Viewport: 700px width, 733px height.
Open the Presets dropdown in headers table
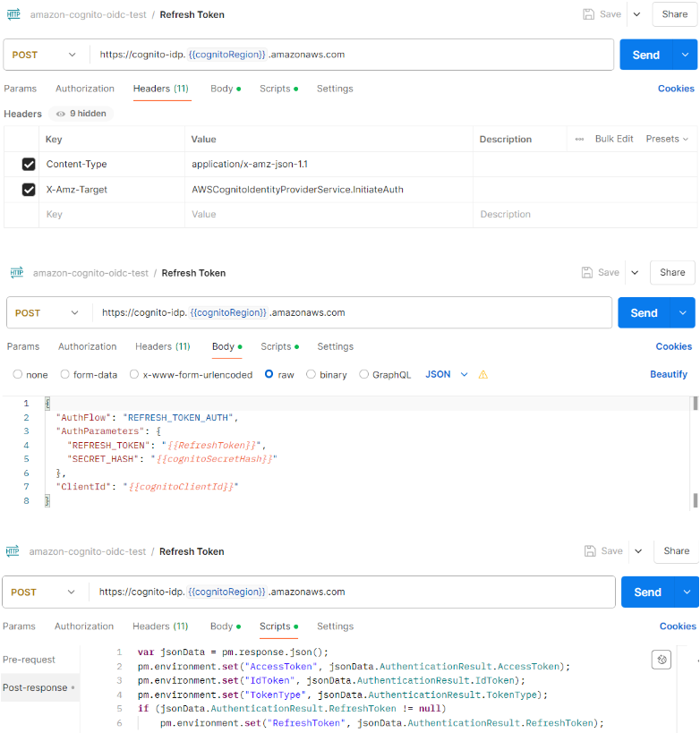667,139
